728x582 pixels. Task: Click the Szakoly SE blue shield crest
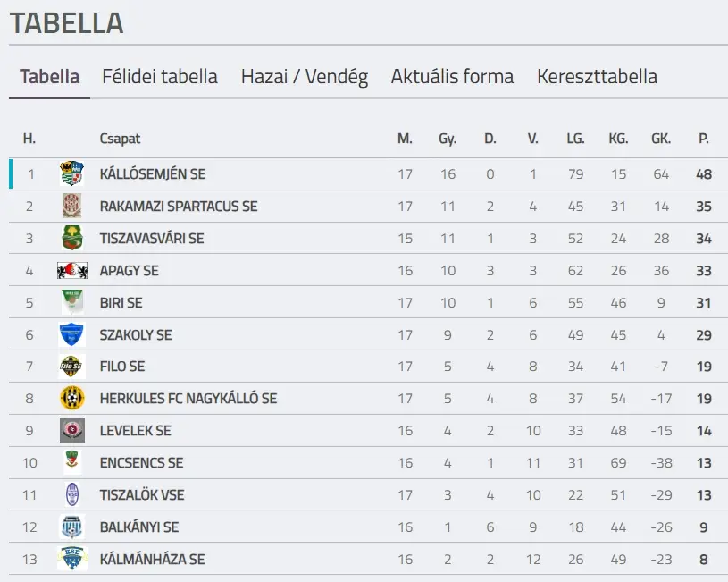[72, 334]
